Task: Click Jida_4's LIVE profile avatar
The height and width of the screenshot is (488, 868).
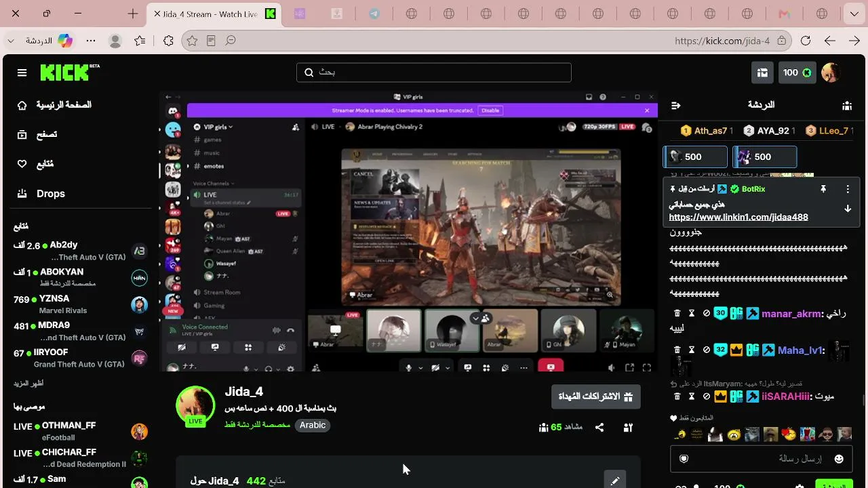Action: [195, 407]
